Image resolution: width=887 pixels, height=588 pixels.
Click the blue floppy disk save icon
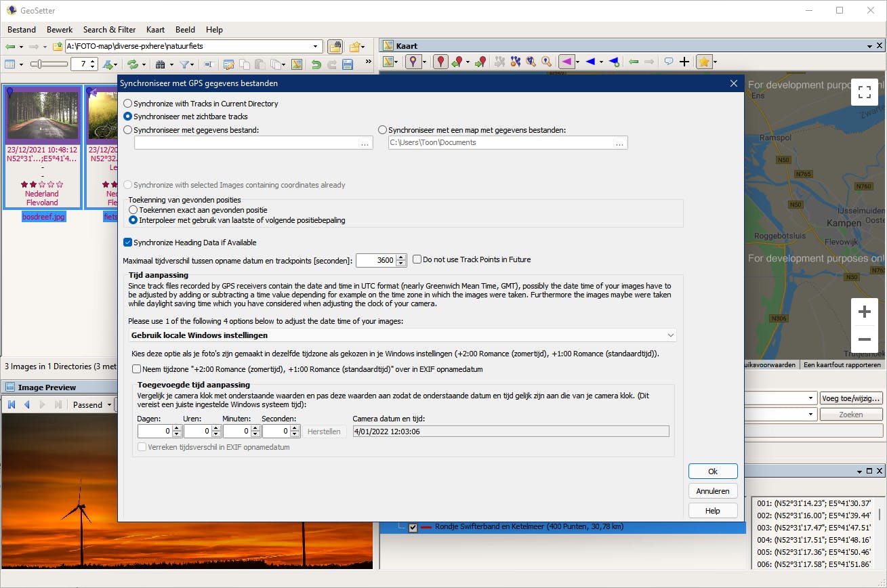348,64
